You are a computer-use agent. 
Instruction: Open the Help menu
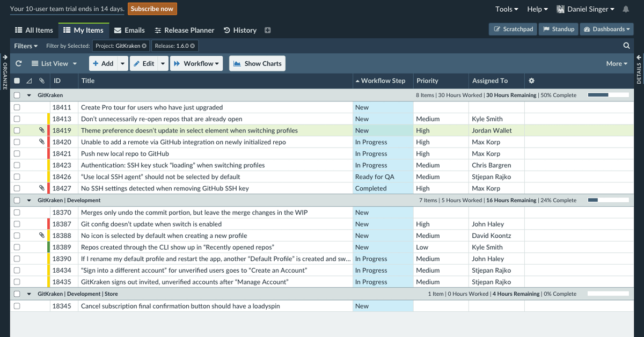pos(537,9)
